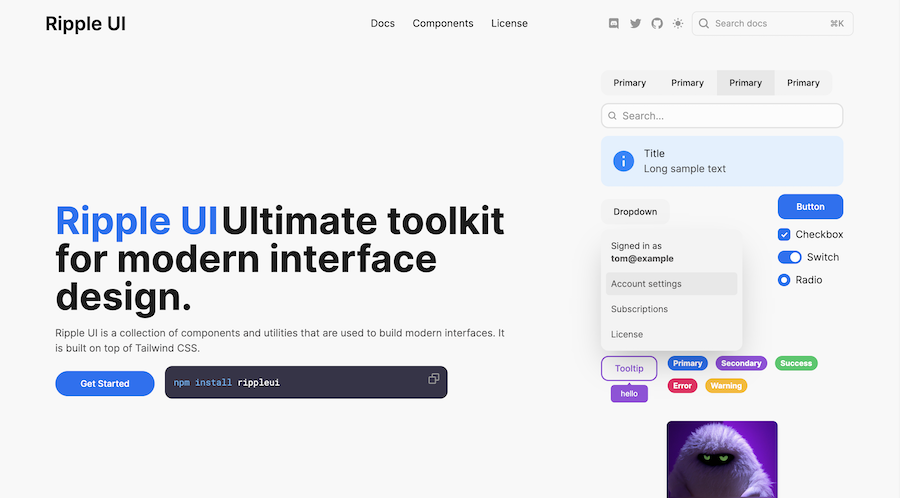This screenshot has height=498, width=900.
Task: Click the Tooltip outlined button
Action: [629, 368]
